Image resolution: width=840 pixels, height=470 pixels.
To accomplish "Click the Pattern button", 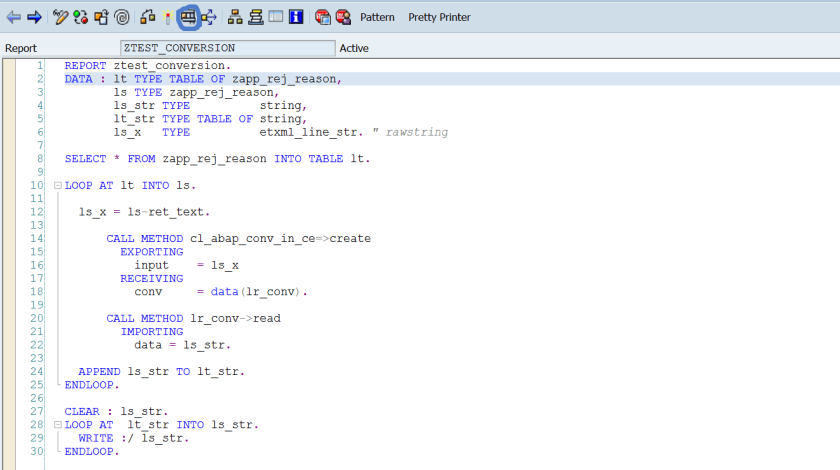I will click(377, 17).
